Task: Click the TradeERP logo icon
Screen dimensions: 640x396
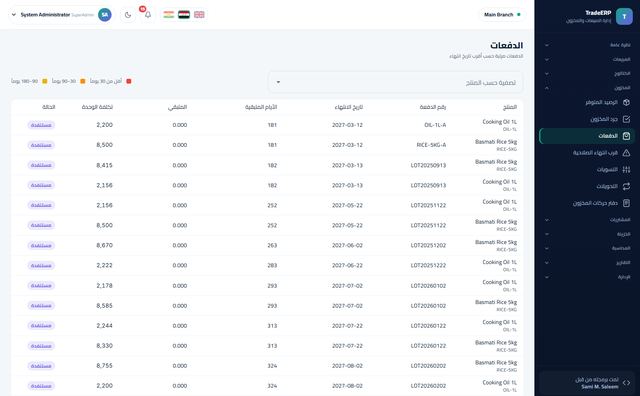Action: (x=624, y=16)
